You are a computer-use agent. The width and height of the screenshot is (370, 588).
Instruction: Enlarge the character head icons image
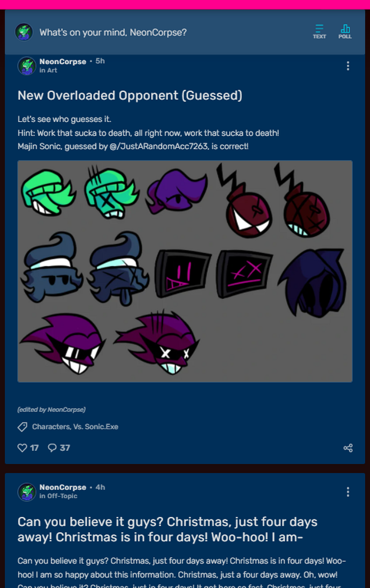pos(185,271)
